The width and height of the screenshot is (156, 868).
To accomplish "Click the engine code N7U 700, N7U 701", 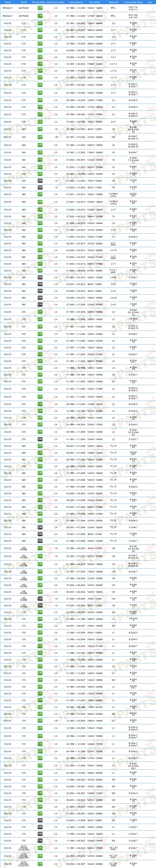I will pyautogui.click(x=133, y=16).
